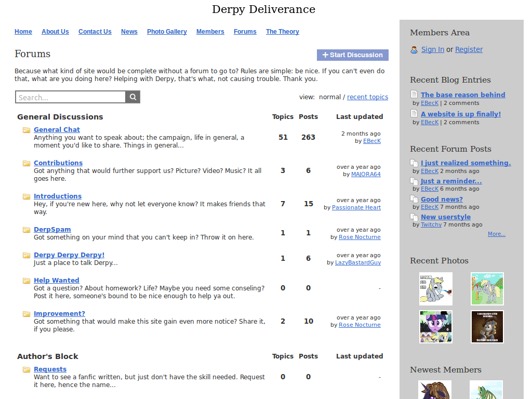The width and height of the screenshot is (532, 399).
Task: Open the Members page
Action: pos(210,32)
